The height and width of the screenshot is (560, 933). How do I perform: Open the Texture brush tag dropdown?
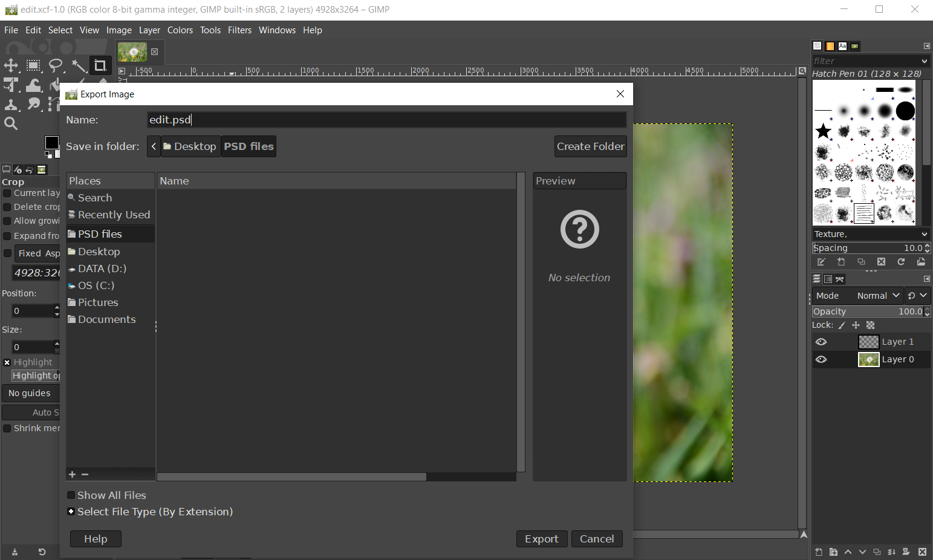pyautogui.click(x=870, y=234)
